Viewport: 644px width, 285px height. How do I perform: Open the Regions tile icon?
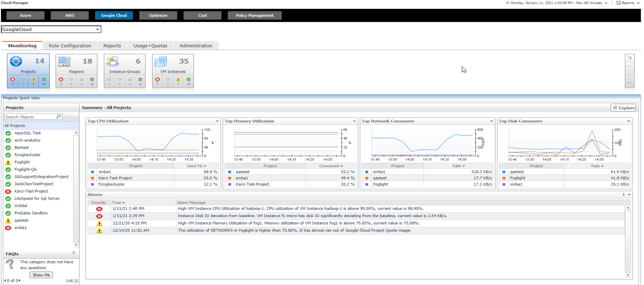(64, 62)
